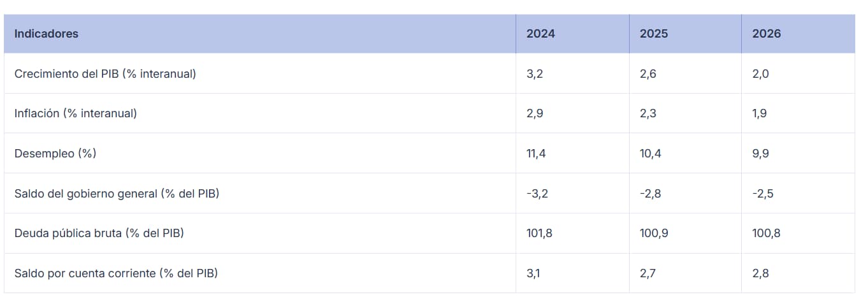The image size is (868, 297).
Task: Select the Indicadores column header
Action: click(x=47, y=34)
